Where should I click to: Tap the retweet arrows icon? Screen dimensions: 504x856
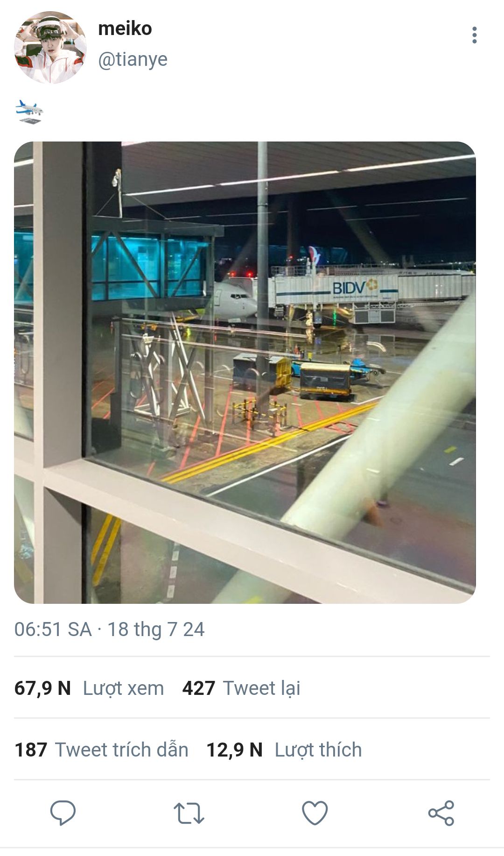pyautogui.click(x=189, y=813)
